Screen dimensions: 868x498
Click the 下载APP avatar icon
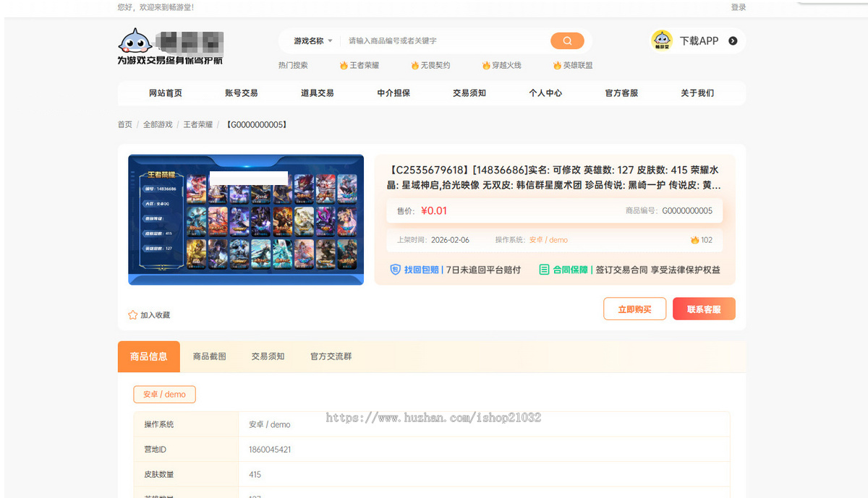[x=662, y=40]
